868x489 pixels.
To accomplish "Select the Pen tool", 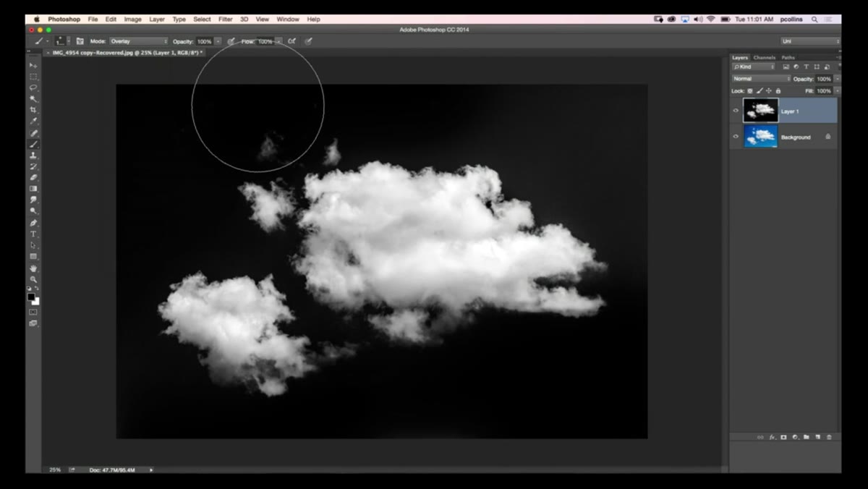I will (33, 223).
